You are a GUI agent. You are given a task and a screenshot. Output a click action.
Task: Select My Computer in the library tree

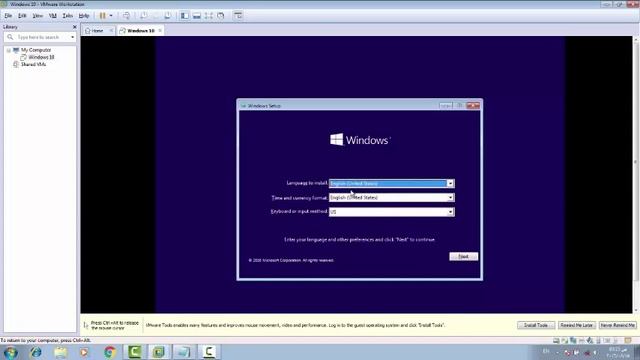[36, 50]
